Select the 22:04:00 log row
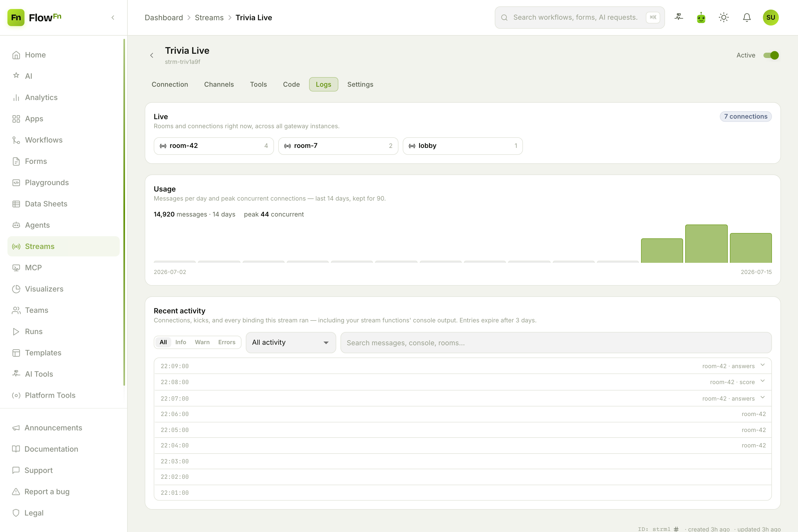The image size is (798, 532). click(x=463, y=446)
